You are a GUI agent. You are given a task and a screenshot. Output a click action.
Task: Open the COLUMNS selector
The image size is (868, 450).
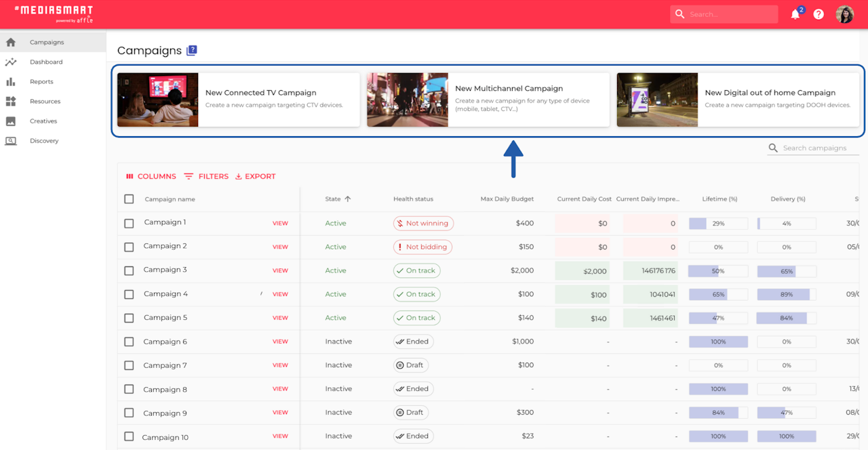[x=151, y=176]
